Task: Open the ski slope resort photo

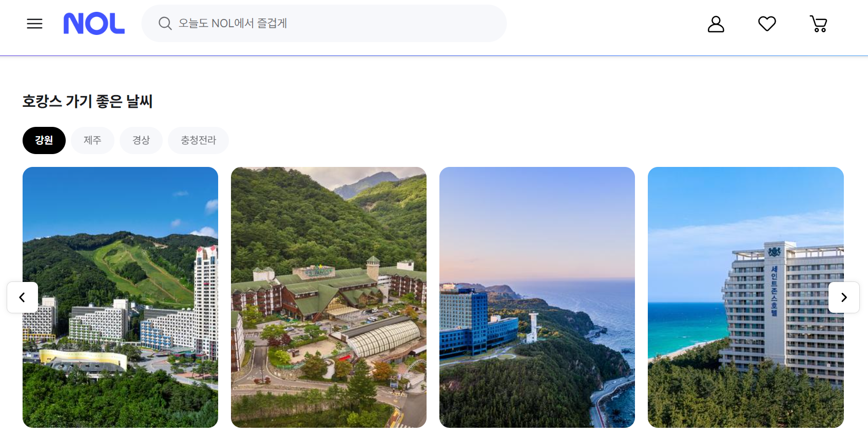Action: pos(120,297)
